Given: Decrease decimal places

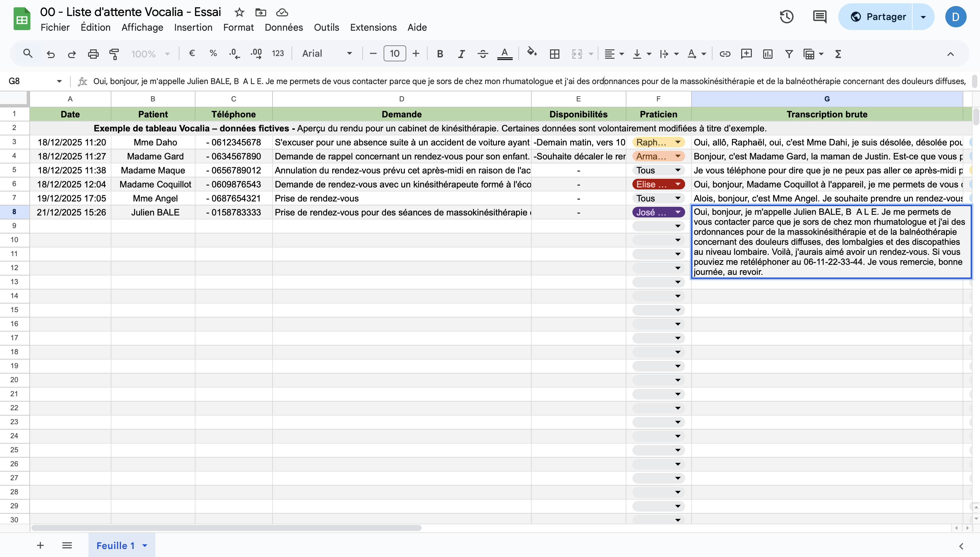Looking at the screenshot, I should [234, 54].
